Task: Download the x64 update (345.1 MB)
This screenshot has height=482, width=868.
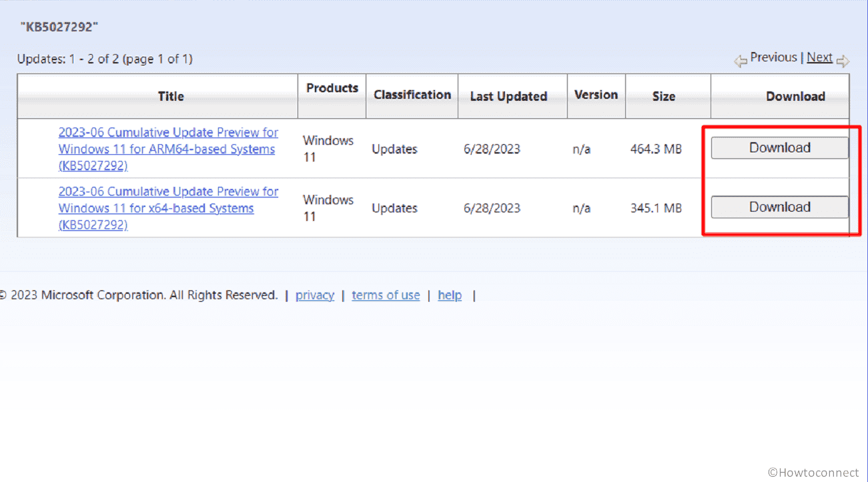Action: point(779,207)
